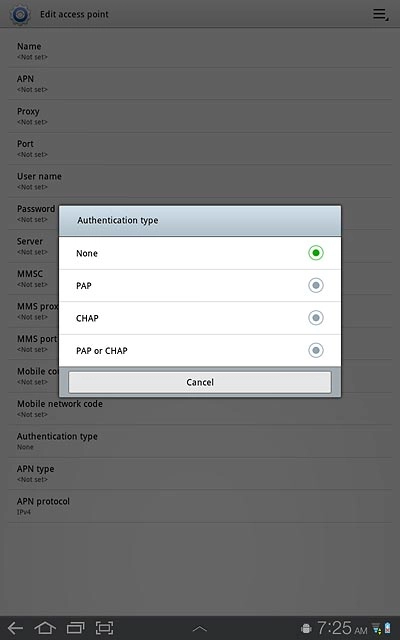
Task: Tap the battery status icon
Action: tap(387, 629)
